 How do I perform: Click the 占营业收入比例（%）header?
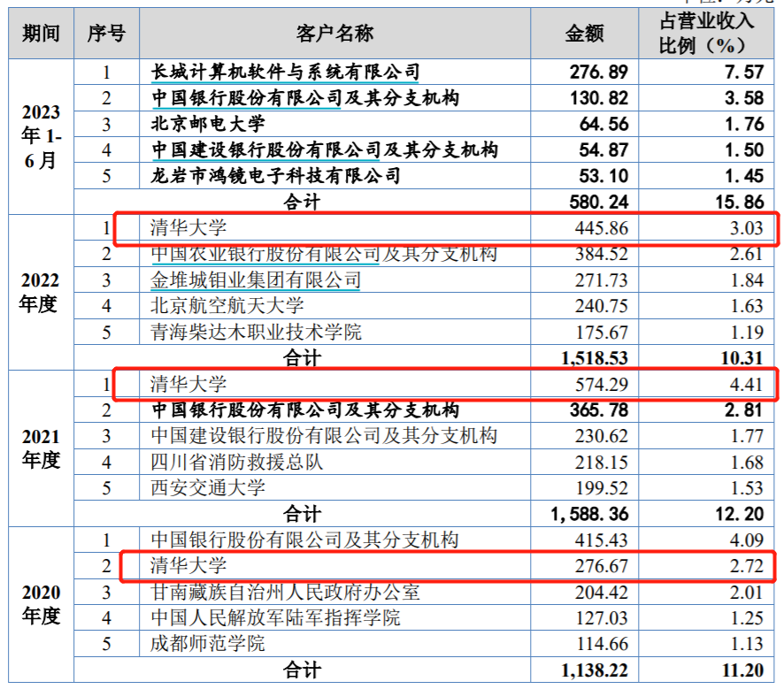pos(706,34)
